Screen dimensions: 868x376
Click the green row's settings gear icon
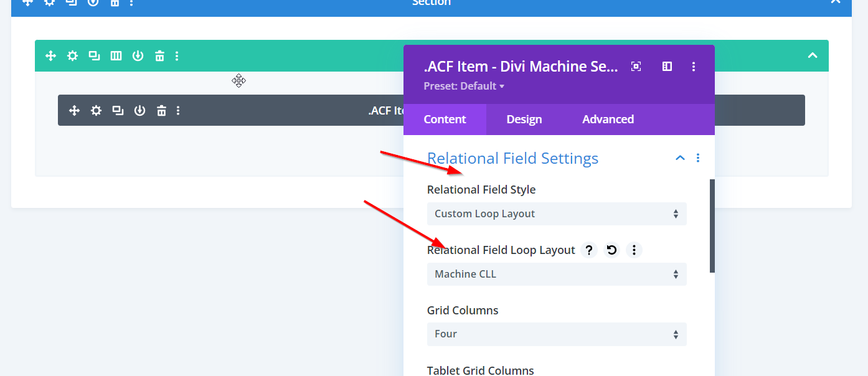pyautogui.click(x=73, y=56)
